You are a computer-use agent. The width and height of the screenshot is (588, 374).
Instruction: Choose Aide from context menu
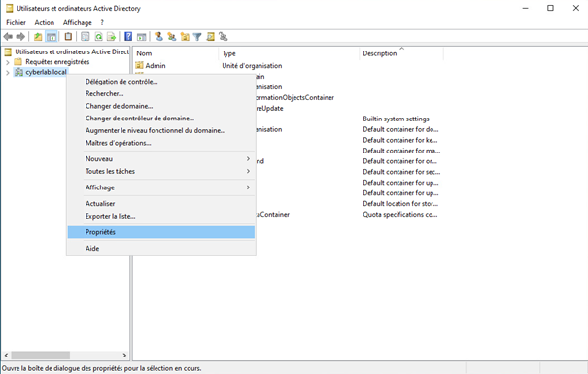(161, 249)
